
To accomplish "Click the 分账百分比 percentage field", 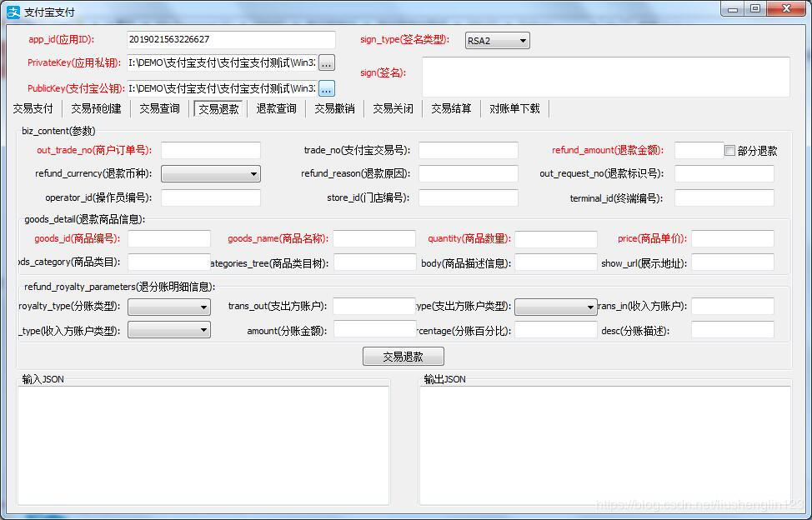I will pos(556,330).
